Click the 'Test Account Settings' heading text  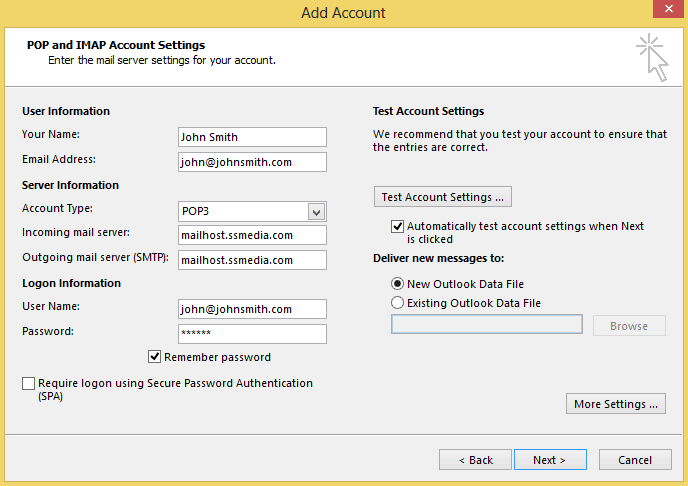pos(428,111)
